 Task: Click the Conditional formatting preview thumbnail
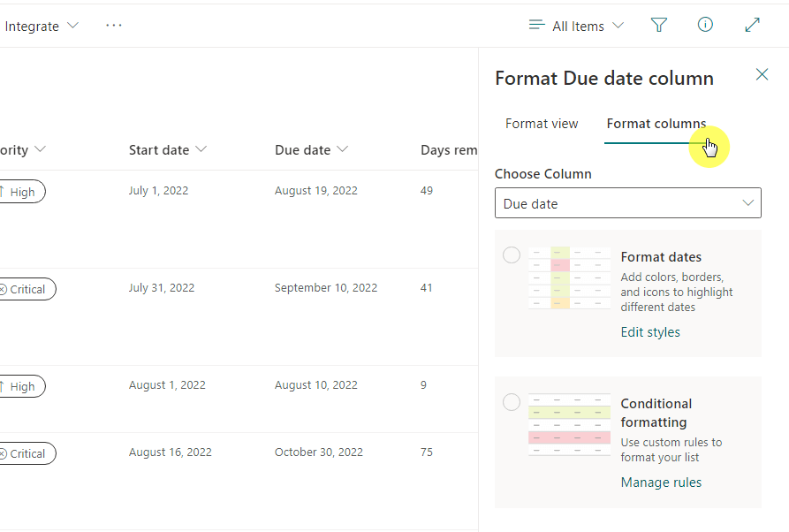569,425
